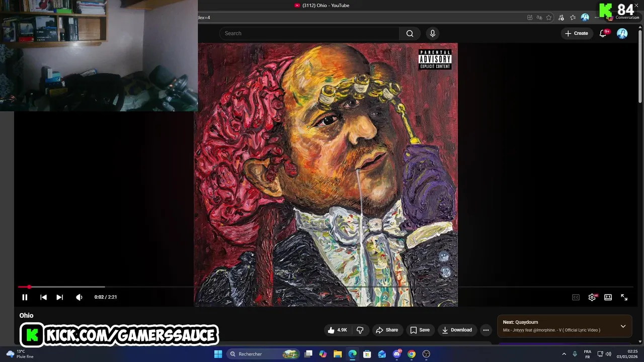This screenshot has height=362, width=644.
Task: Open Google Chrome from taskbar
Action: coord(412,354)
